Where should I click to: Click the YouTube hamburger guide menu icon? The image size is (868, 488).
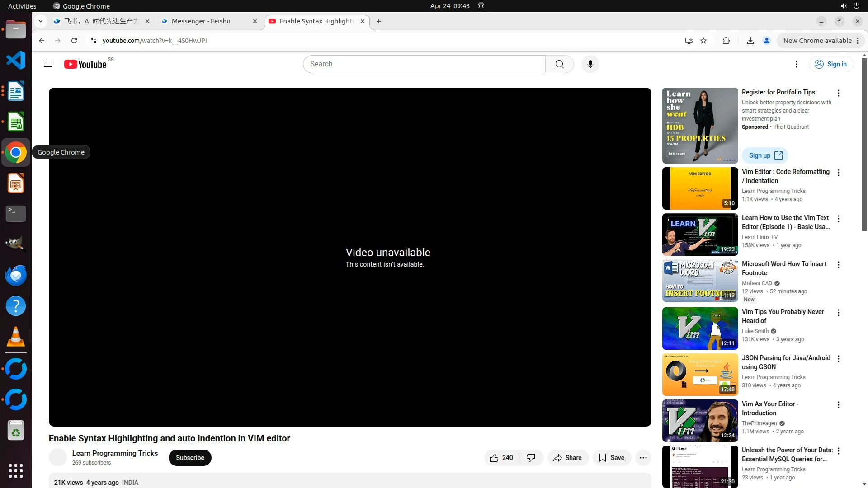[x=48, y=64]
